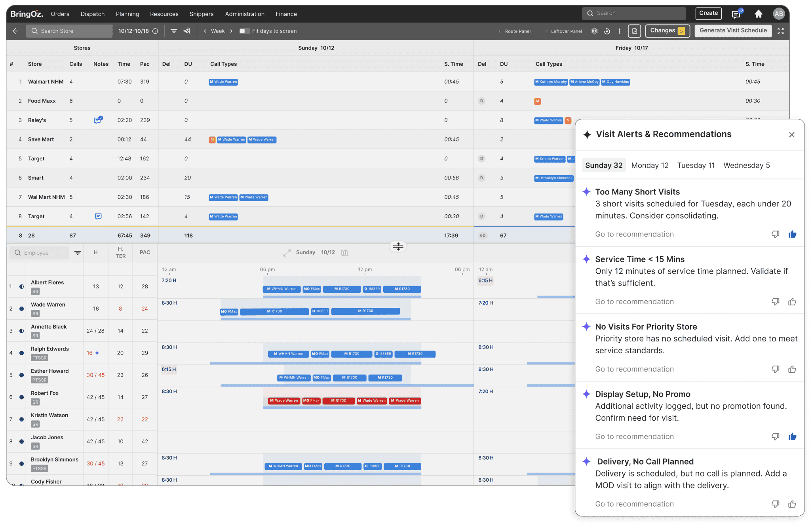Click the Employee search field
Image resolution: width=812 pixels, height=528 pixels.
coord(39,253)
